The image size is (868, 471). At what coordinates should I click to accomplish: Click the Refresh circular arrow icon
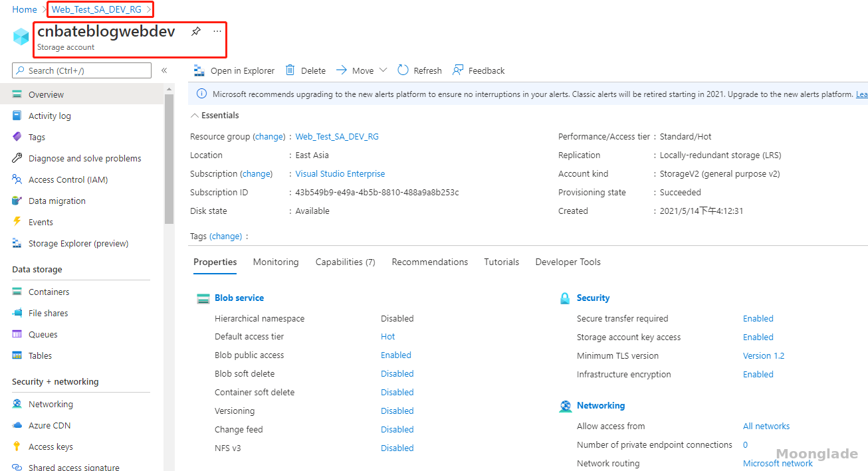tap(403, 70)
